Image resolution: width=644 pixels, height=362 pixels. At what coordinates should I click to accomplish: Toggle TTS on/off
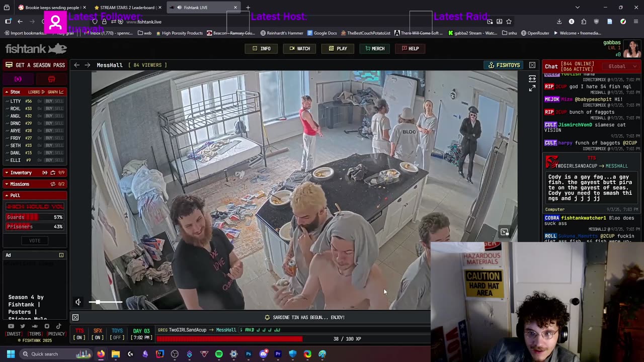click(79, 334)
